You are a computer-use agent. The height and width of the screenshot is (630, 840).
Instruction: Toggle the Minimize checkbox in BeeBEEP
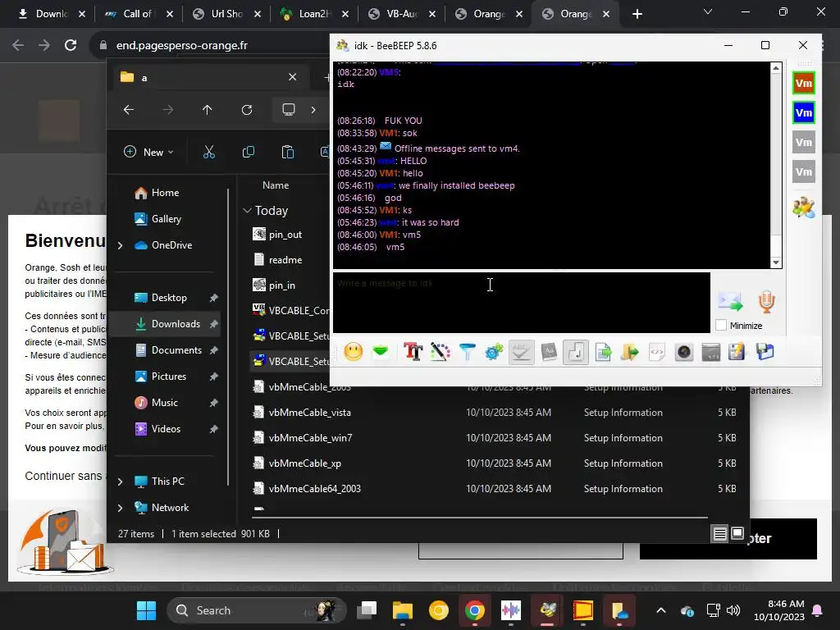pyautogui.click(x=721, y=325)
